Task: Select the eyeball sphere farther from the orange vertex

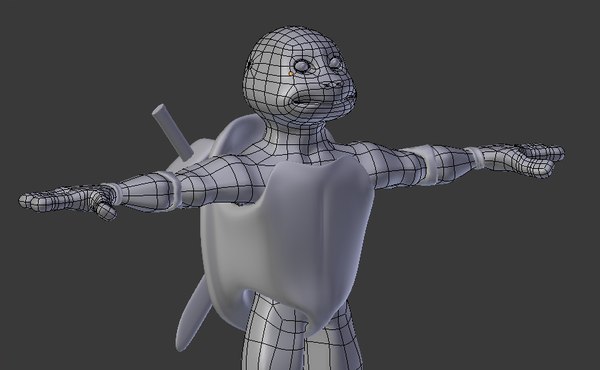Action: tap(335, 62)
